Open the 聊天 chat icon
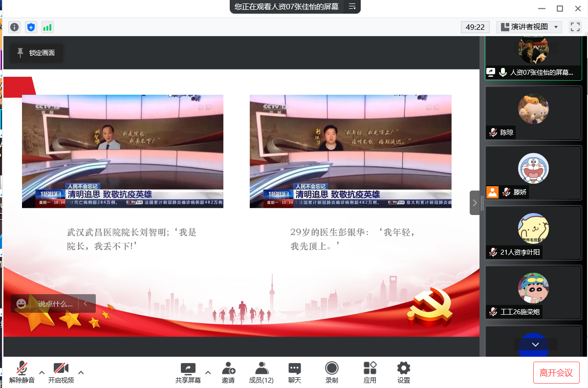Viewport: 588px width, 388px height. 294,372
